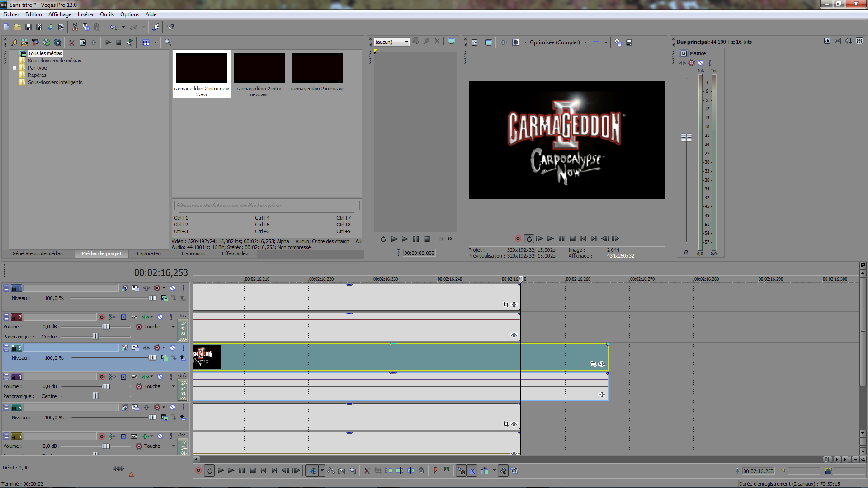Insert a region with the green flags icon
This screenshot has width=868, height=488.
coord(447,471)
